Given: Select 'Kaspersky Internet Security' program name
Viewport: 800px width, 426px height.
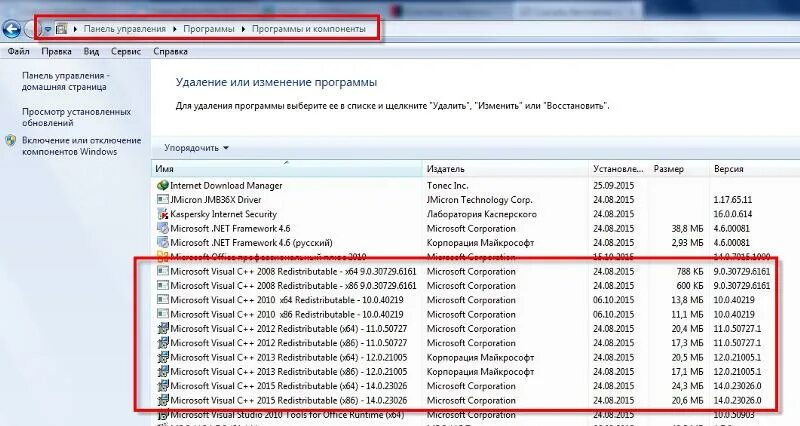Looking at the screenshot, I should 223,214.
